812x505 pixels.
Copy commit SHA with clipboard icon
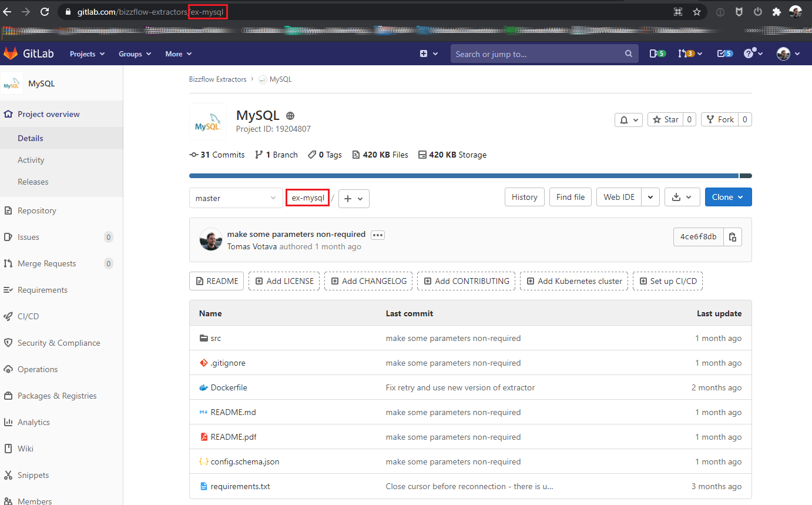733,237
